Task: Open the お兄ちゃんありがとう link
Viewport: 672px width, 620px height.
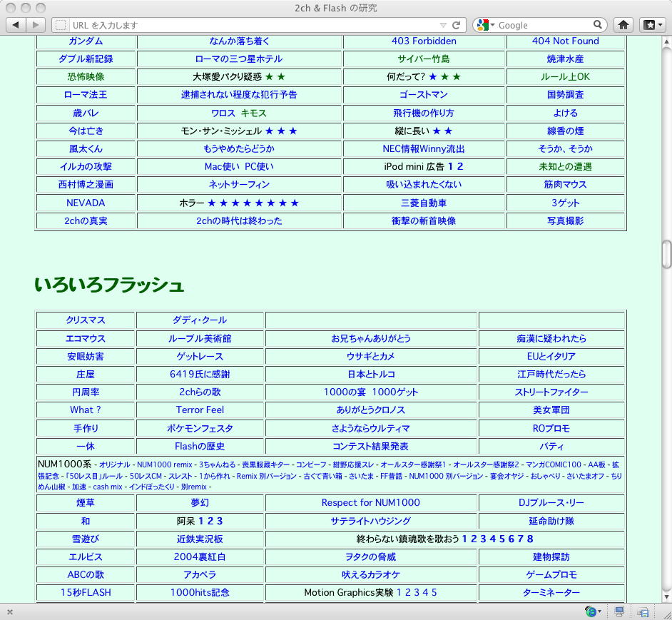Action: click(371, 339)
